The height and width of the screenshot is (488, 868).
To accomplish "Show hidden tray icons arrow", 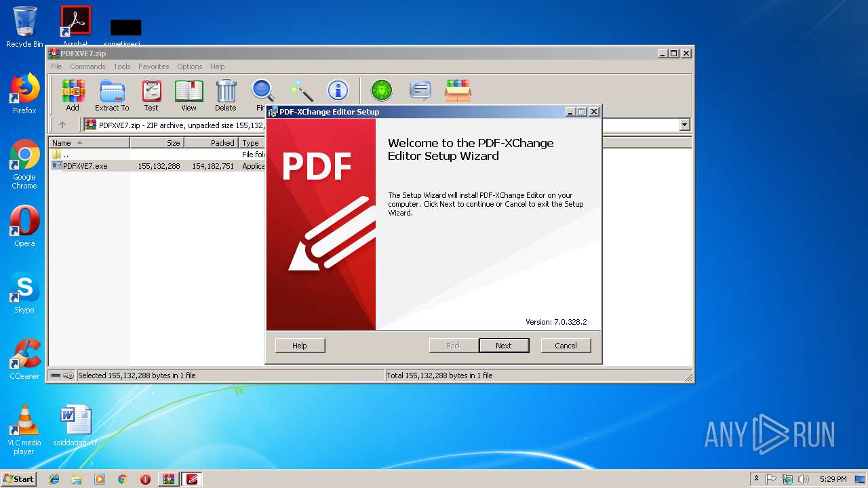I will pos(756,479).
